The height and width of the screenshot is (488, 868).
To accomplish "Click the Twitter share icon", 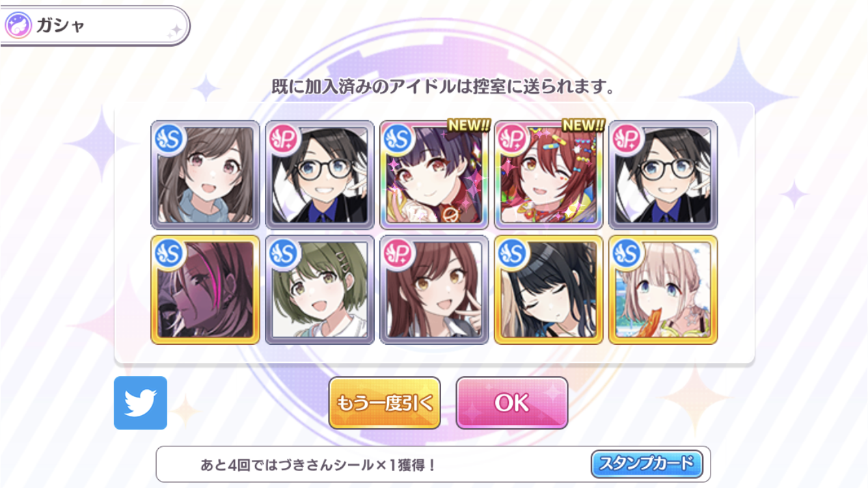I will tap(141, 403).
